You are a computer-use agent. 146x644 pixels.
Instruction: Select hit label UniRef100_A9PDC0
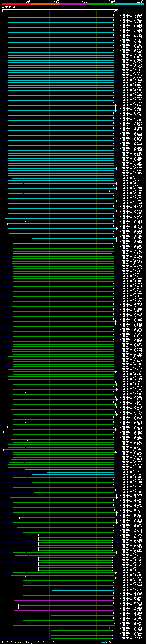(x=131, y=256)
